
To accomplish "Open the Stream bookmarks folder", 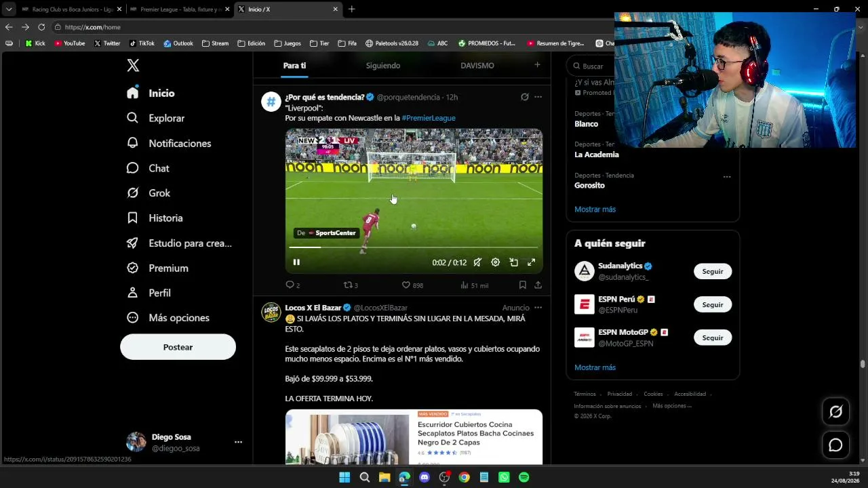I will 215,43.
